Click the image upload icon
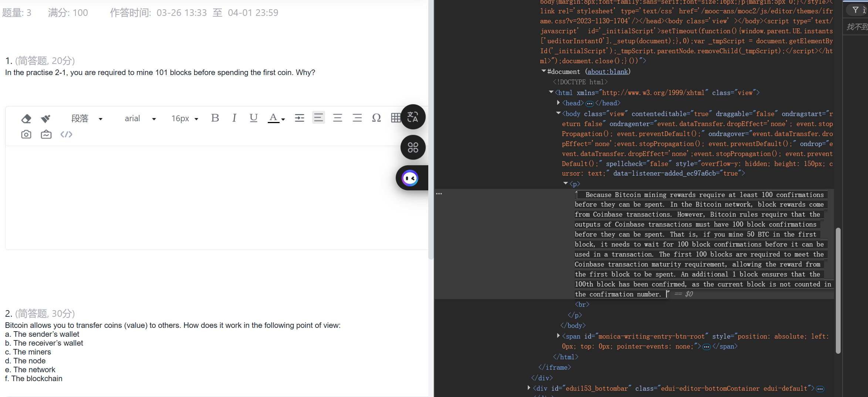Image resolution: width=868 pixels, height=397 pixels. click(x=46, y=135)
